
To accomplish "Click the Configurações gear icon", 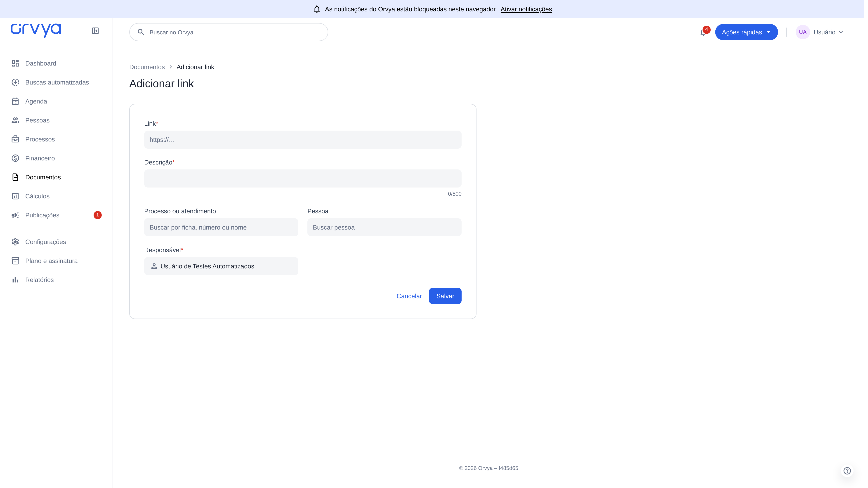I will coord(16,242).
